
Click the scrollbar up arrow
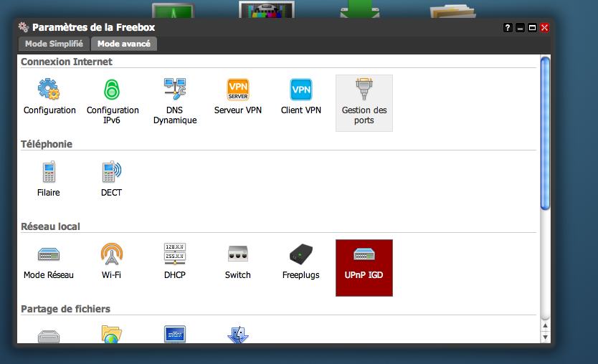click(546, 325)
